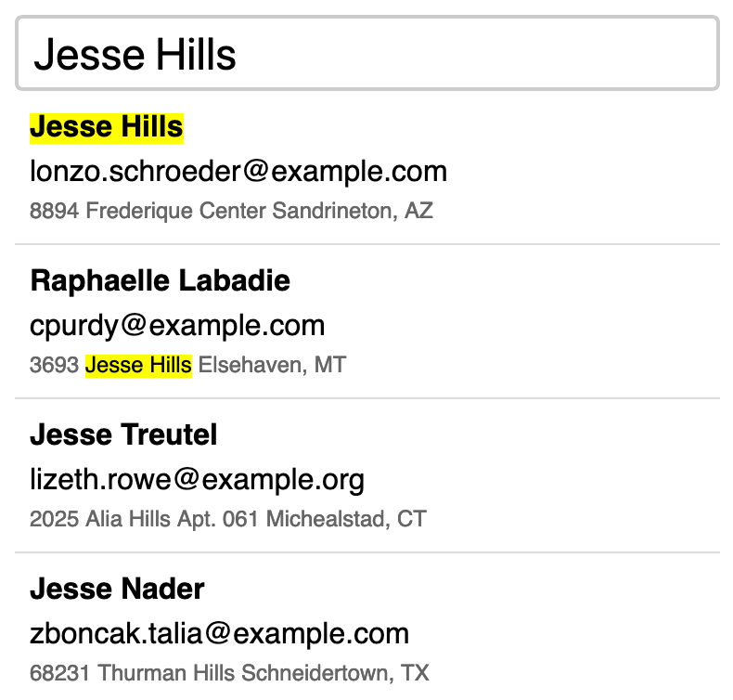This screenshot has height=700, width=733.
Task: Select the highlighted Jesse Hills result name
Action: click(x=107, y=127)
